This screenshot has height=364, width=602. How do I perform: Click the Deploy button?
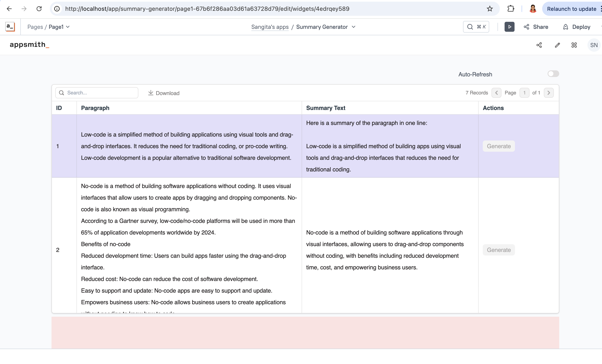(577, 27)
